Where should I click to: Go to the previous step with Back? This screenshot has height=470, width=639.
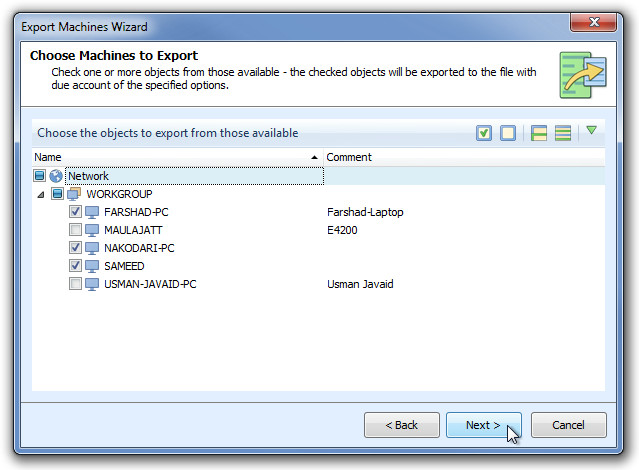point(402,425)
